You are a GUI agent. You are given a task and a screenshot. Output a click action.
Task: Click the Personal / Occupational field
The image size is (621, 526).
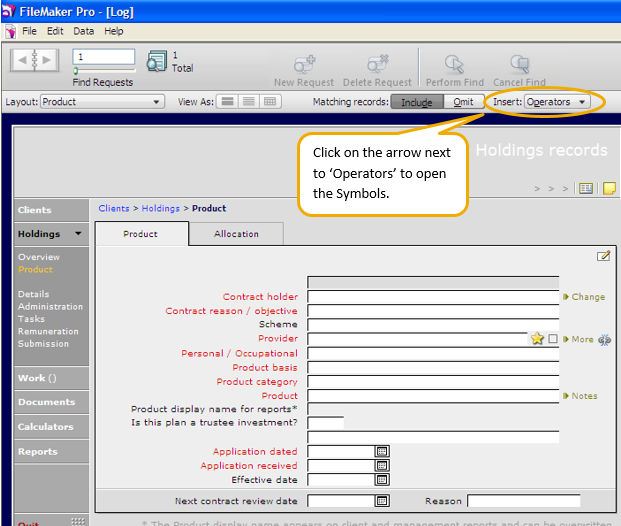(433, 353)
